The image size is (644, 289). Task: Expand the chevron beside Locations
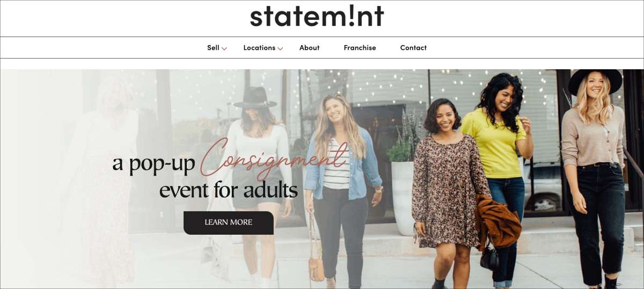coord(280,49)
